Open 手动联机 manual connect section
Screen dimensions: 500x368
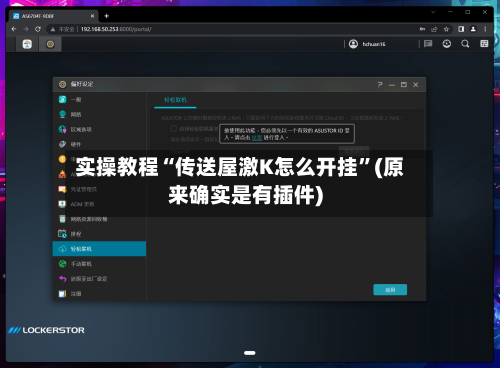99,264
